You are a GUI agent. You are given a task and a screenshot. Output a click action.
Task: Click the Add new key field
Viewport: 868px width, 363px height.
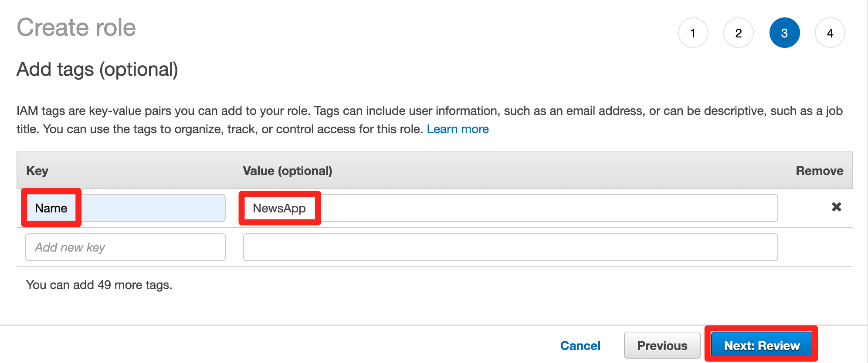125,247
